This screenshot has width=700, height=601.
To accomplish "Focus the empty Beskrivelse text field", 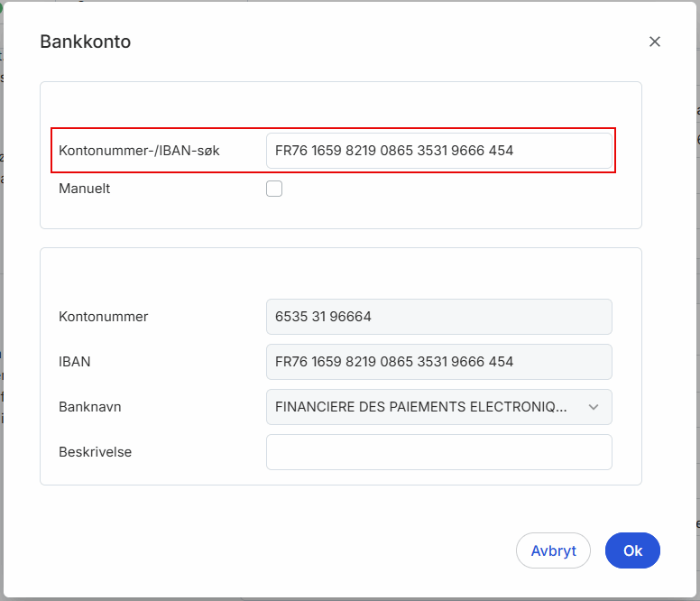I will (x=438, y=452).
